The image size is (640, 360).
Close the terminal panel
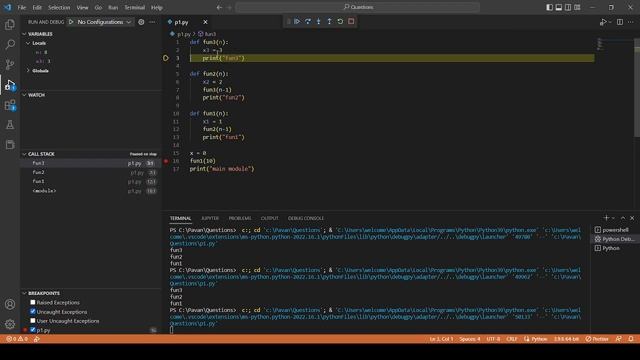pos(632,218)
